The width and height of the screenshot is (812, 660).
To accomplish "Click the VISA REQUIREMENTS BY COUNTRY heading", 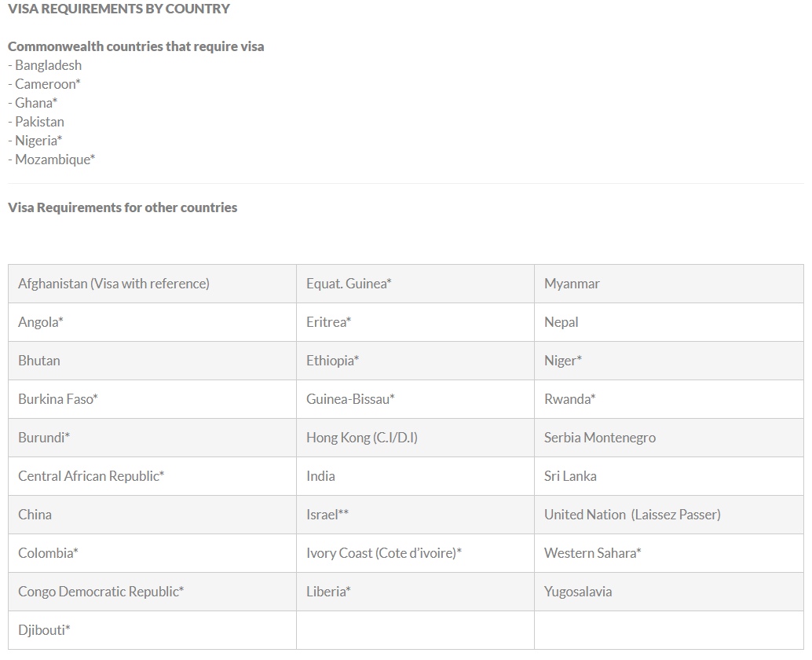I will pos(119,9).
